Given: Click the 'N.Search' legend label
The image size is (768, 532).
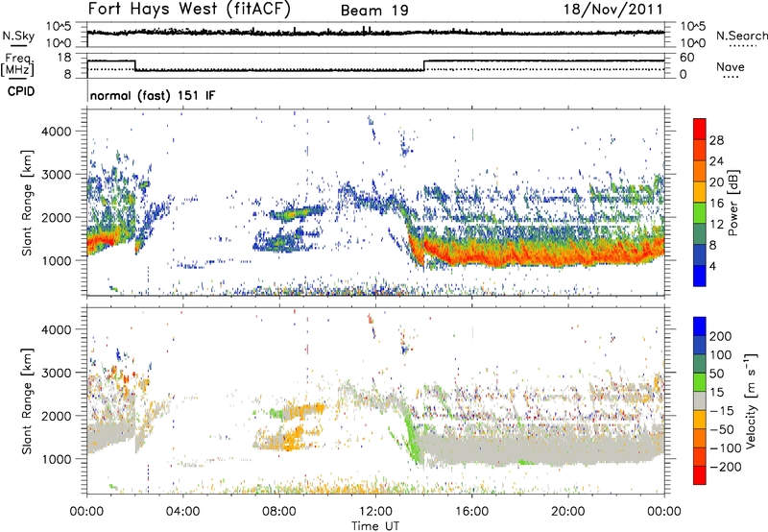Looking at the screenshot, I should 741,36.
